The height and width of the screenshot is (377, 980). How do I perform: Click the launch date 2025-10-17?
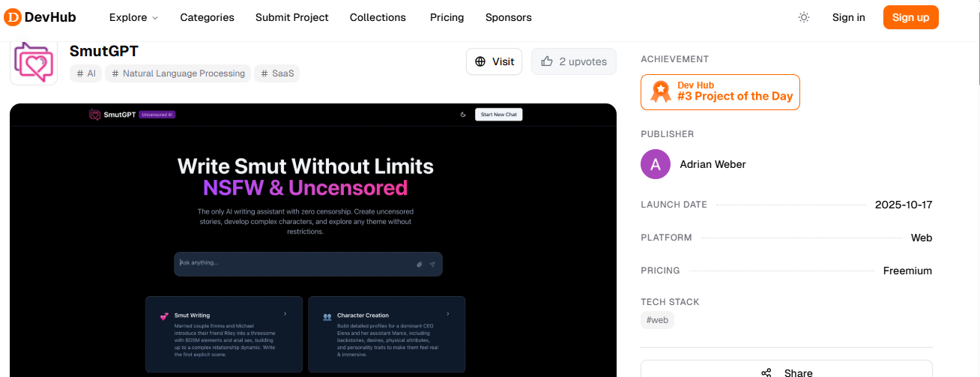click(x=904, y=205)
